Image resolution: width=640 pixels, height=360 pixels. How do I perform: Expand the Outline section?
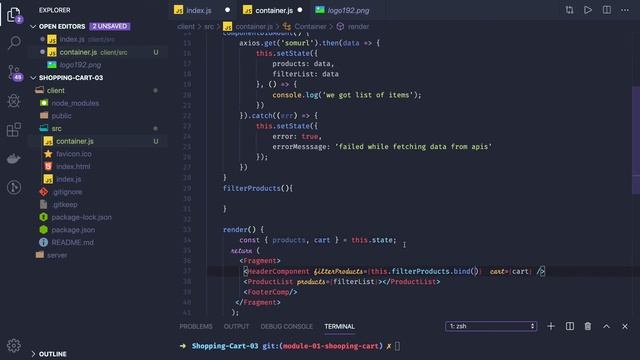(33, 354)
